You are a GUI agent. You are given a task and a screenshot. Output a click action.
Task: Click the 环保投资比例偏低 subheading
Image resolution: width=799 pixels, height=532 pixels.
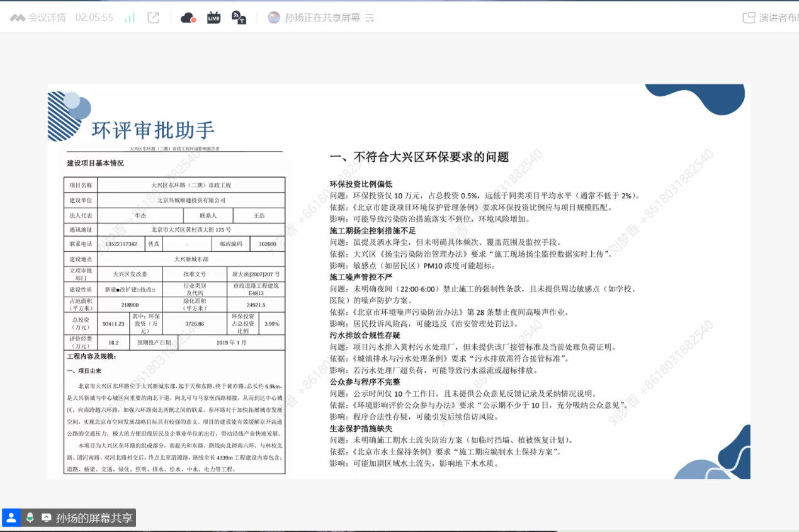pyautogui.click(x=361, y=184)
